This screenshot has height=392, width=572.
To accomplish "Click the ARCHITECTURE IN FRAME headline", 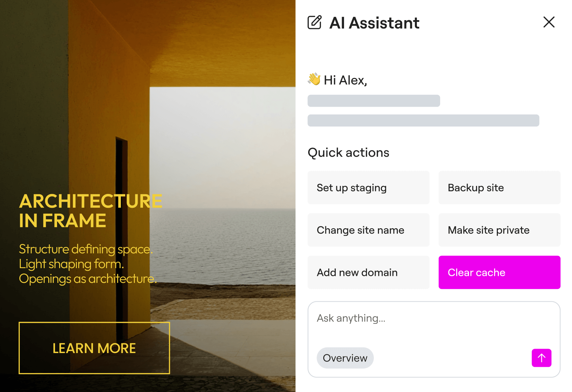I will click(x=91, y=211).
